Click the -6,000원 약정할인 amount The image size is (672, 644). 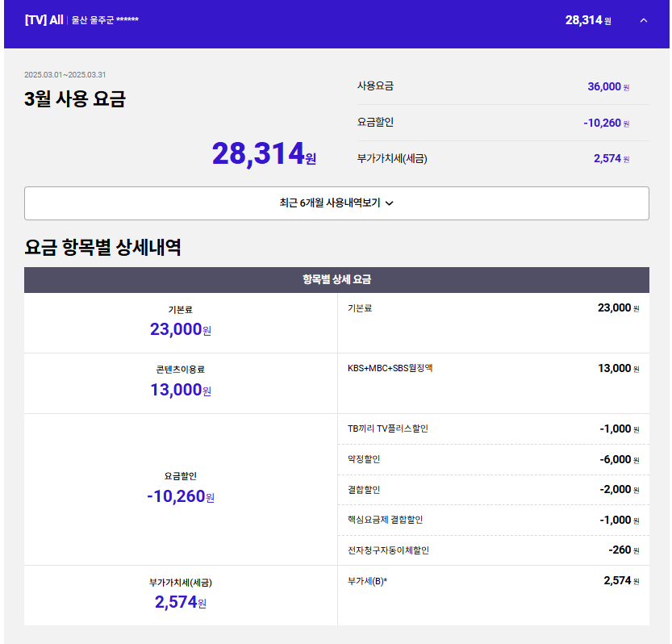[x=620, y=460]
